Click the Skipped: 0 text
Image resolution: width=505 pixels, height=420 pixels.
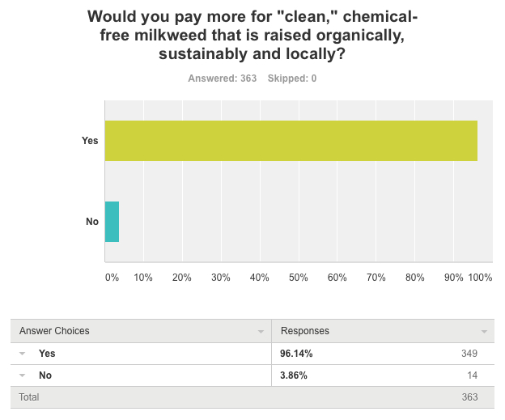click(x=291, y=78)
